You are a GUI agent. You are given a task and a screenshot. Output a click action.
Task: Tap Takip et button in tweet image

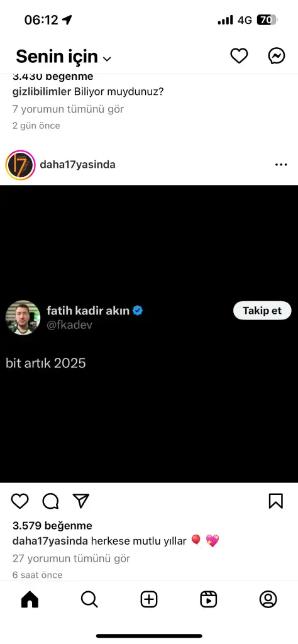pos(262,311)
